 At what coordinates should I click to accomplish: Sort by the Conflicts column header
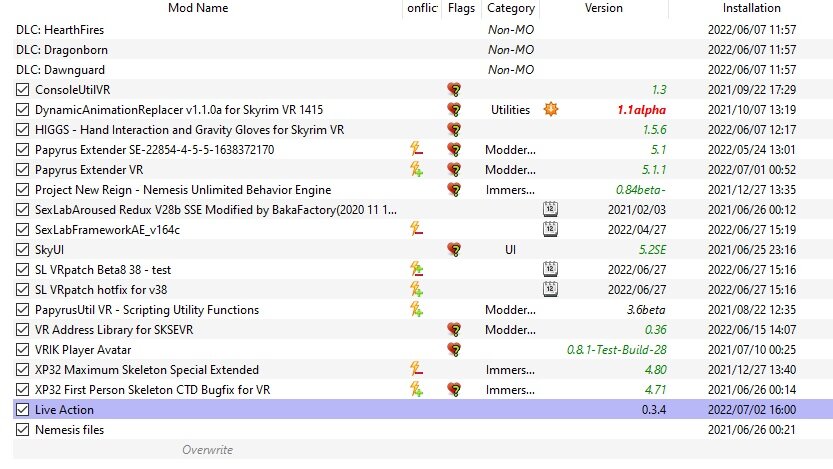(x=422, y=8)
